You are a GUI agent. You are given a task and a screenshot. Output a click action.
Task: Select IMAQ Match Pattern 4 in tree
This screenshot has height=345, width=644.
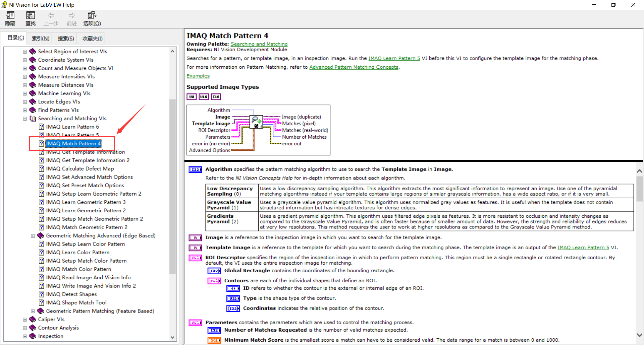73,143
